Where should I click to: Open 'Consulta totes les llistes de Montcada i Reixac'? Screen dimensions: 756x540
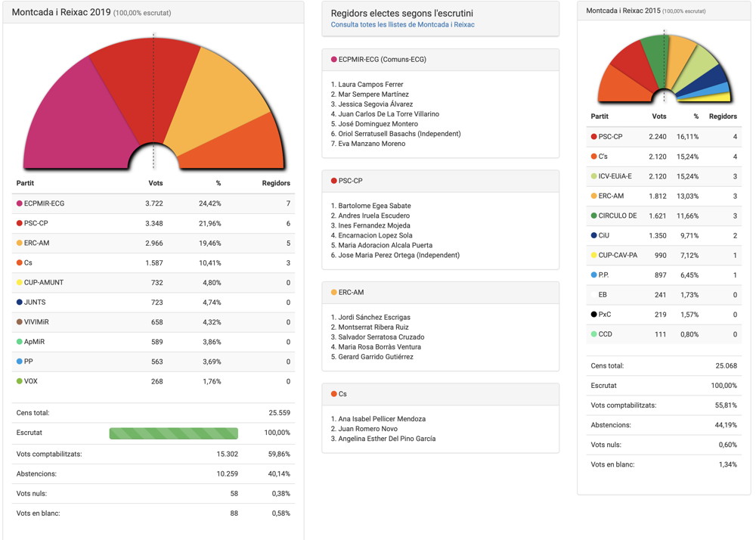pos(402,25)
